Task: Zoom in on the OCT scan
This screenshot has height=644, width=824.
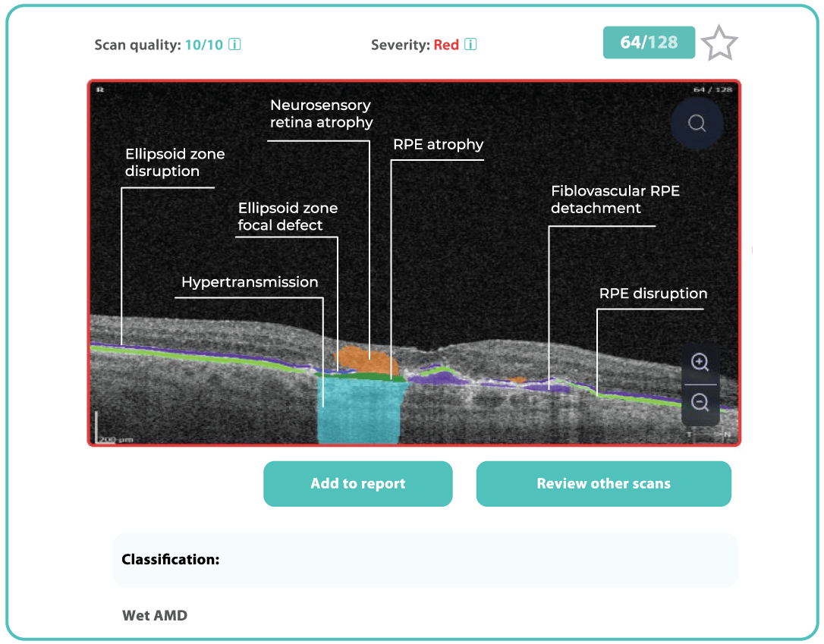Action: point(700,363)
